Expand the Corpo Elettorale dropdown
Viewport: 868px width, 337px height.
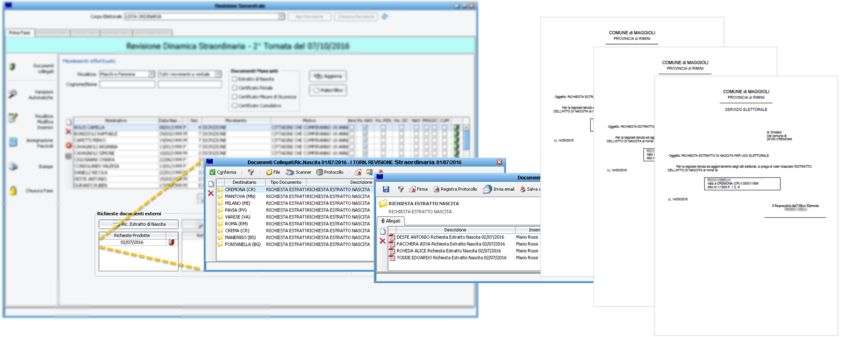[x=281, y=17]
